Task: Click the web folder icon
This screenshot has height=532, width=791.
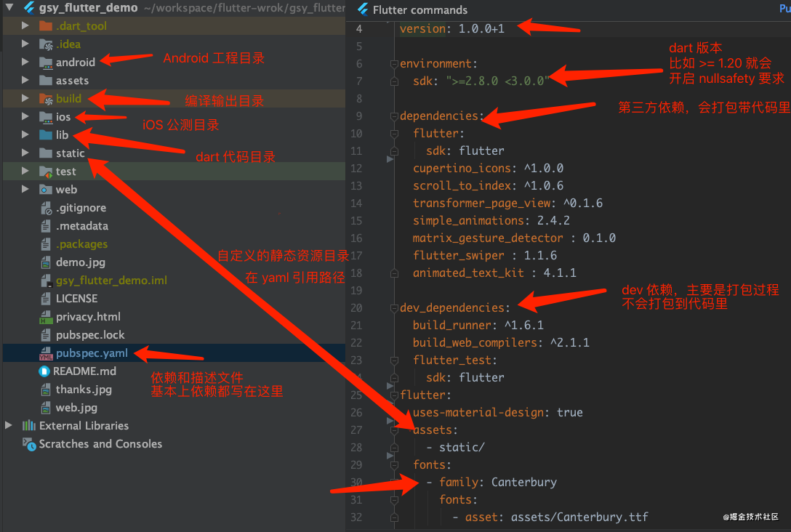Action: [x=46, y=190]
